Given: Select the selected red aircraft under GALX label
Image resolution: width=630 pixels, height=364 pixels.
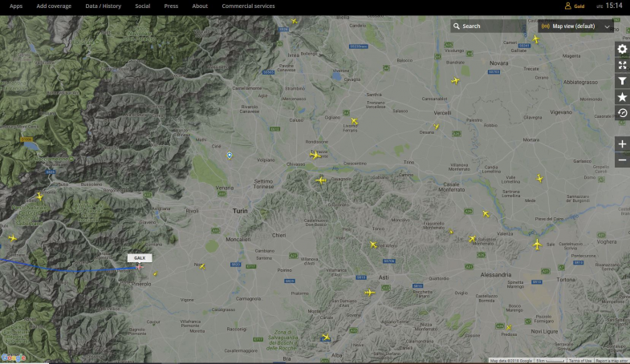Looking at the screenshot, I should pos(139,267).
